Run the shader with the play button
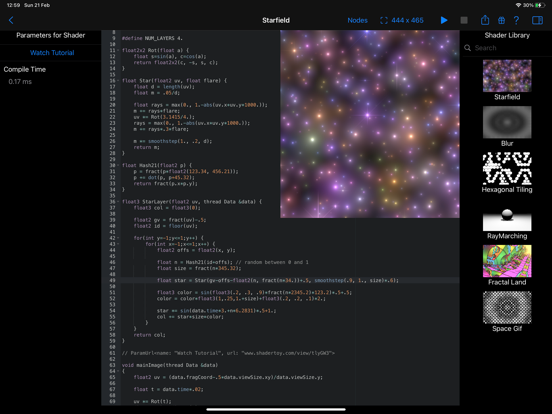 coord(444,20)
